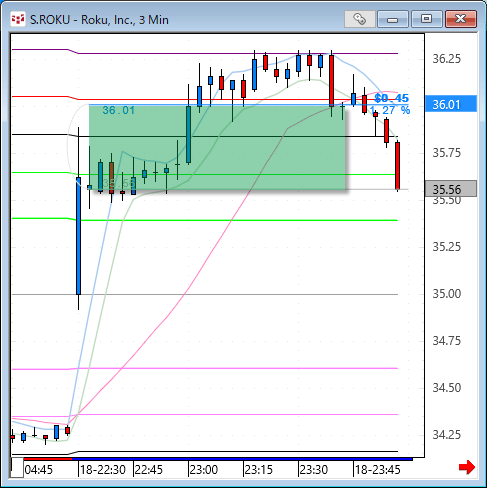Click the 04:45 time axis label

point(39,470)
